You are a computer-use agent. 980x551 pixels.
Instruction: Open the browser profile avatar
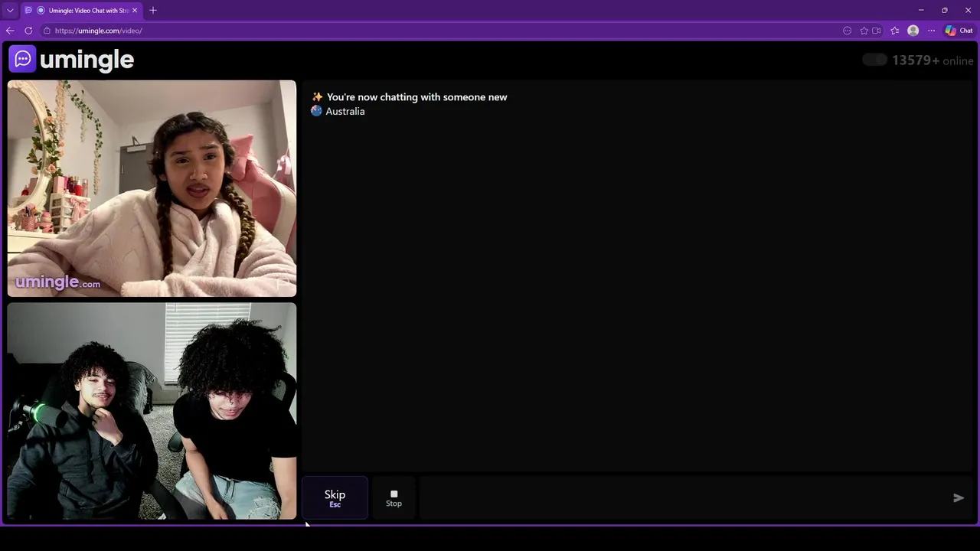point(913,31)
